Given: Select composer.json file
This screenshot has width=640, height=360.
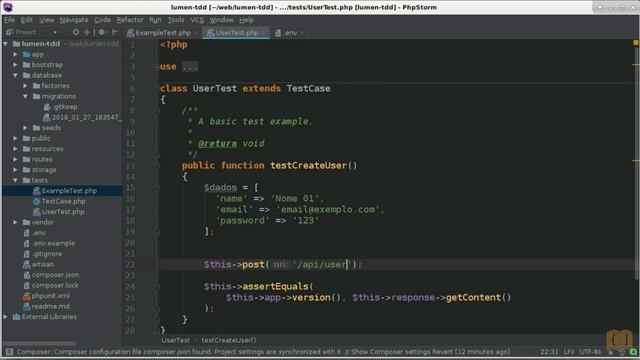Looking at the screenshot, I should point(51,275).
